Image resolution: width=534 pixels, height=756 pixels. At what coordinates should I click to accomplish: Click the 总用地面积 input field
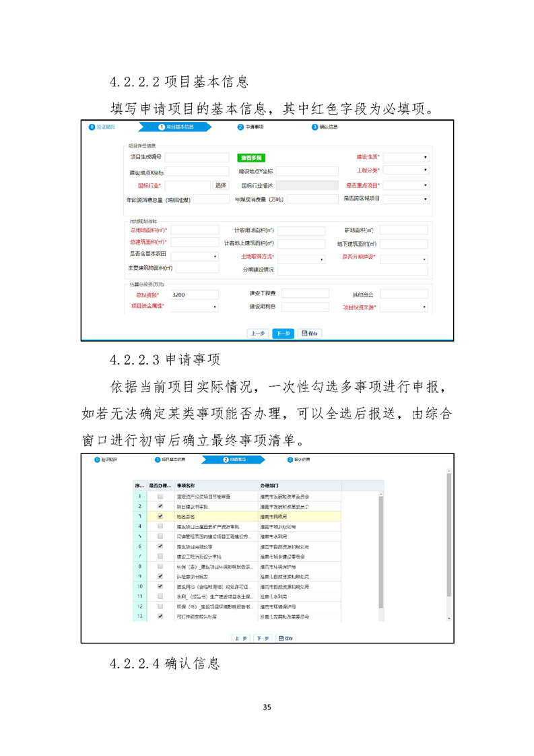click(x=195, y=230)
